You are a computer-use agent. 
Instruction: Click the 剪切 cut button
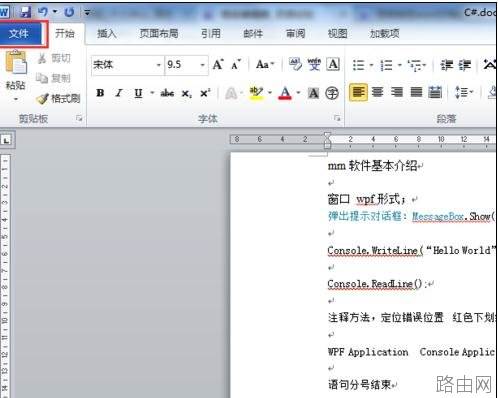53,58
